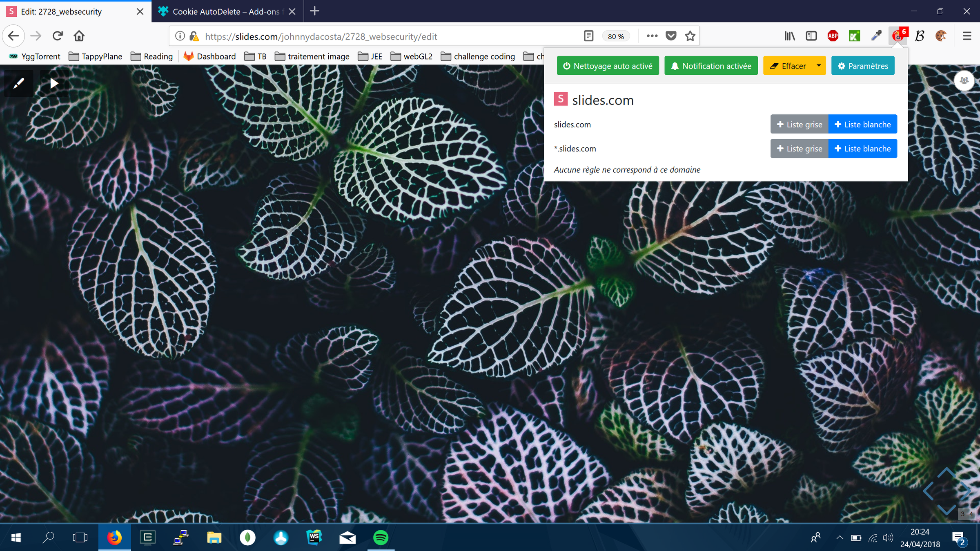980x551 pixels.
Task: Reset the 80 % zoom level indicator
Action: [x=615, y=36]
